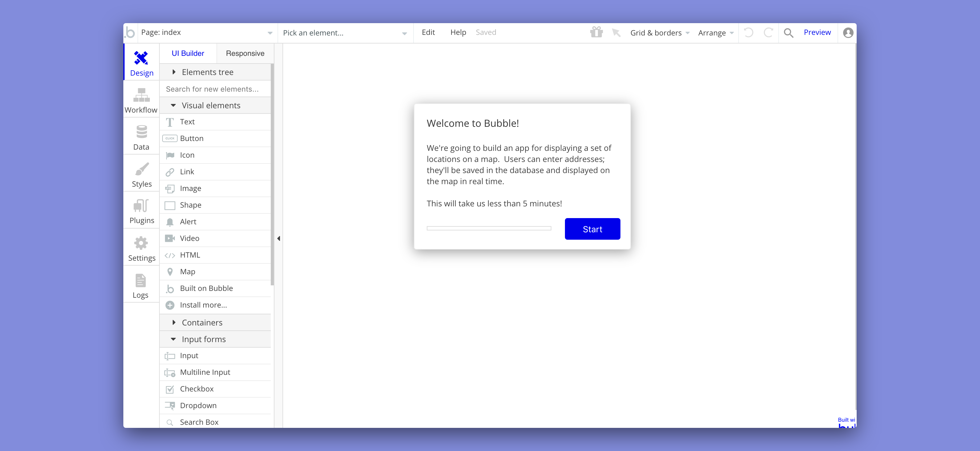Screen dimensions: 980x451
Task: Click the tutorial progress bar
Action: tap(489, 228)
